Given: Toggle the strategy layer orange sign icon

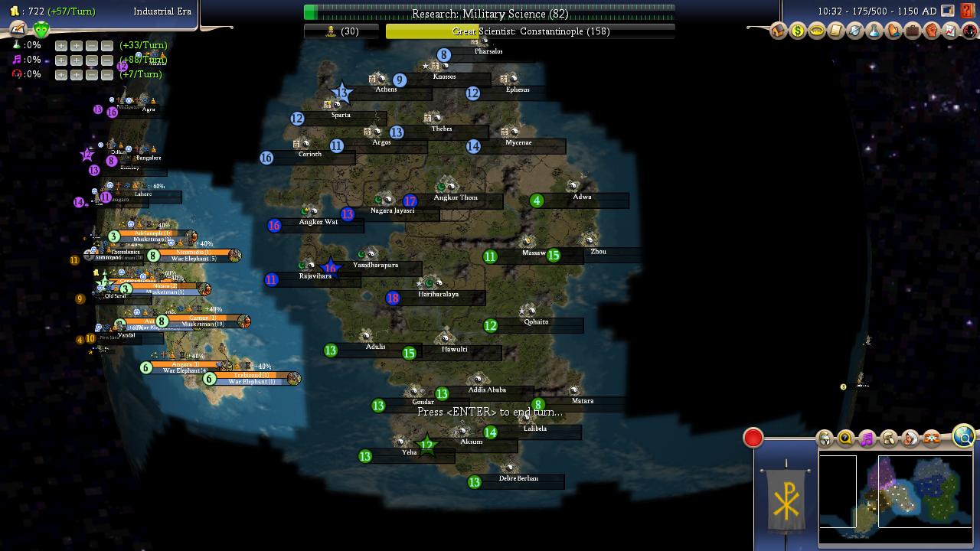Looking at the screenshot, I should click(932, 439).
